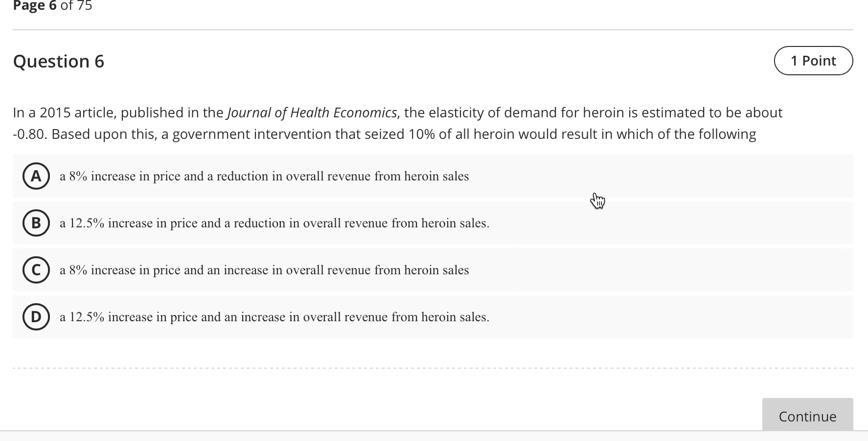Click the 1 Point badge
Image resolution: width=868 pixels, height=441 pixels.
click(813, 61)
